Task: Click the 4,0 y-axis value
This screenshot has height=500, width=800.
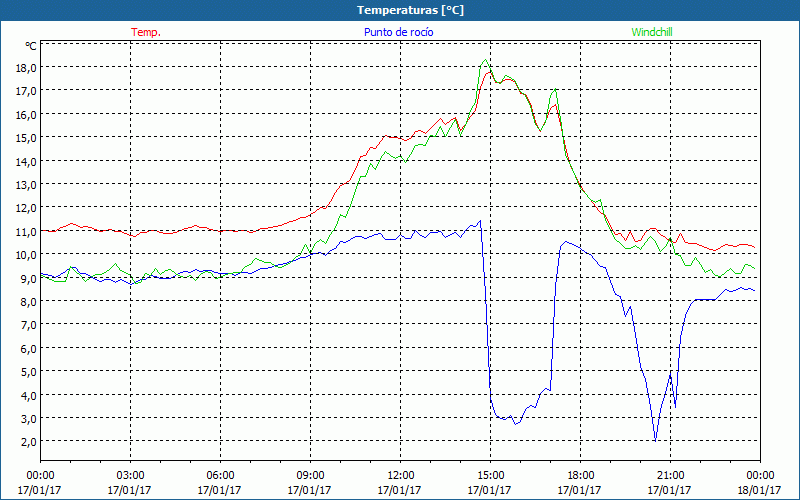Action: [28, 395]
